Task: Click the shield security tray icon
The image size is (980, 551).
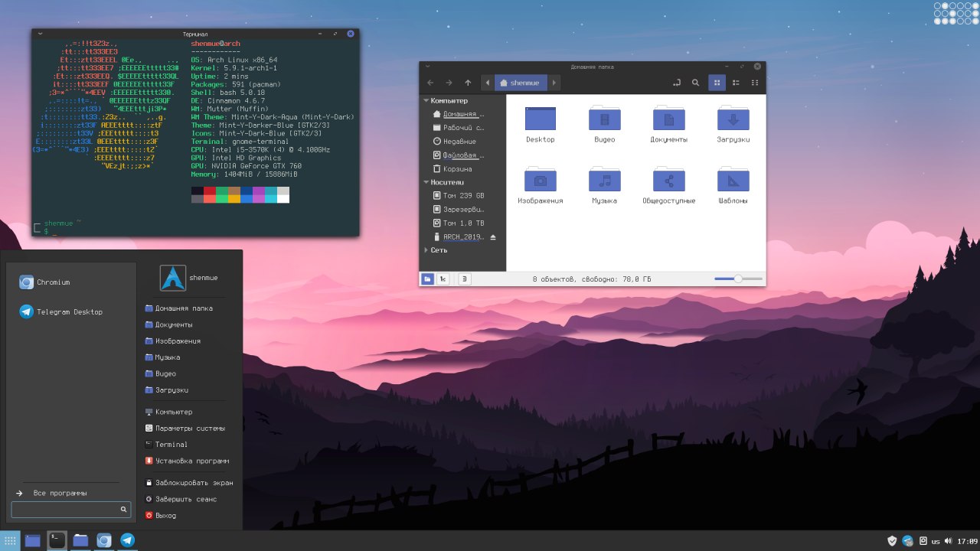Action: point(892,541)
